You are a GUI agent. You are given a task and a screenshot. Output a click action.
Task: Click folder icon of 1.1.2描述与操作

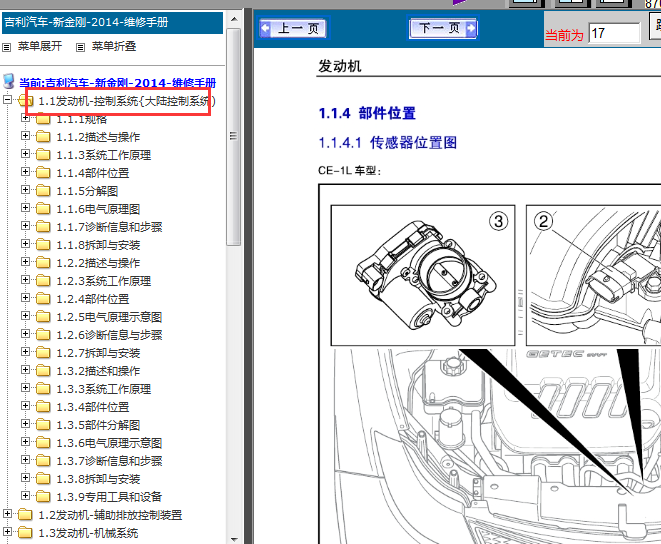tap(43, 137)
